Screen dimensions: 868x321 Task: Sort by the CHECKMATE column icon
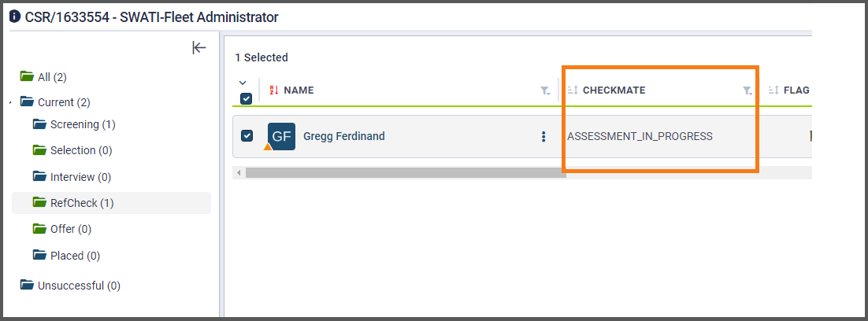573,90
